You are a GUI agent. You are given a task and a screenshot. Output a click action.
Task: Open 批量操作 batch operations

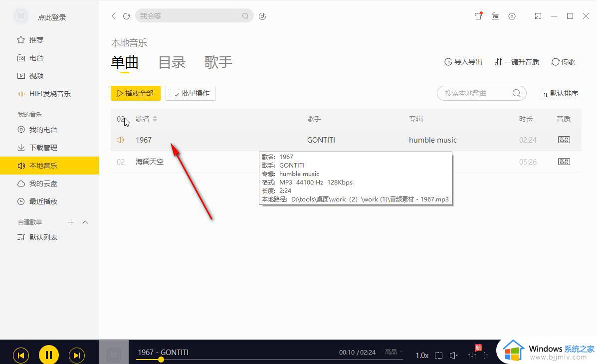pyautogui.click(x=191, y=93)
